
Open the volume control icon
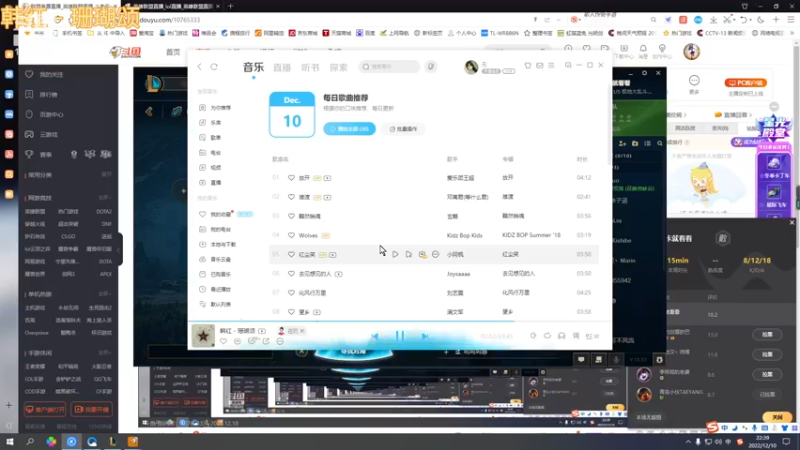point(533,336)
